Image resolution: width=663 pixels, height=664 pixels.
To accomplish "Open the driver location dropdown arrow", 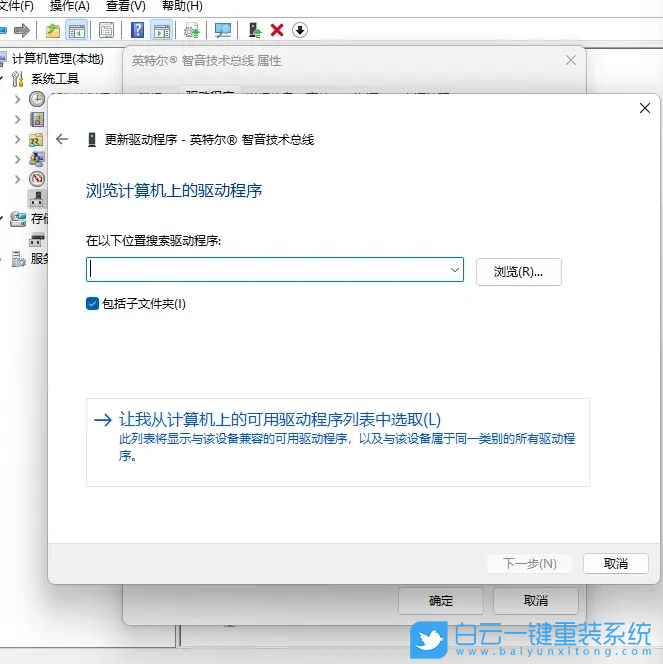I will pos(454,270).
